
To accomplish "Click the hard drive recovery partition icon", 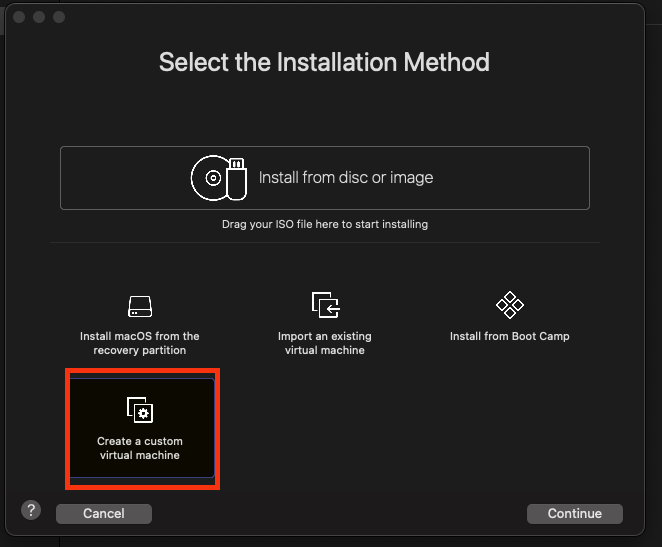I will point(139,306).
